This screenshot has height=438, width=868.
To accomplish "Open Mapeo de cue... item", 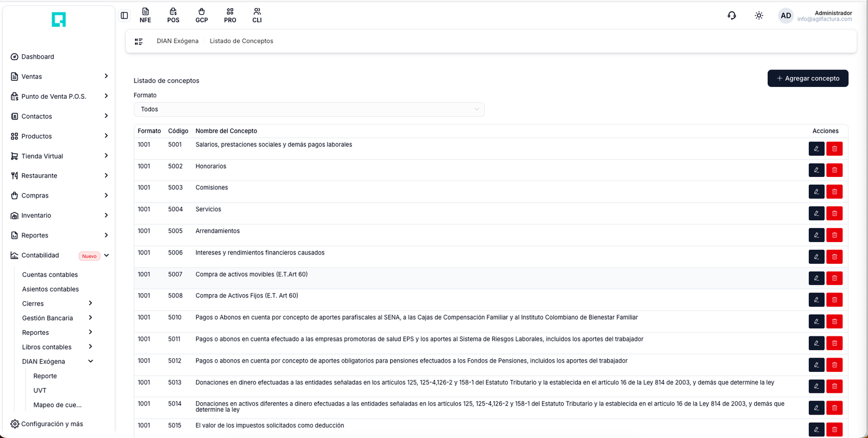I will 58,405.
